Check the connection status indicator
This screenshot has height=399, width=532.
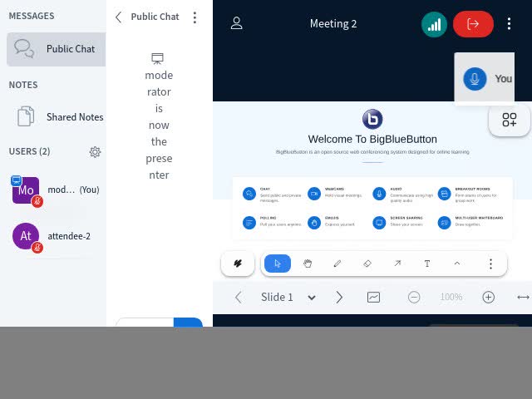point(434,24)
